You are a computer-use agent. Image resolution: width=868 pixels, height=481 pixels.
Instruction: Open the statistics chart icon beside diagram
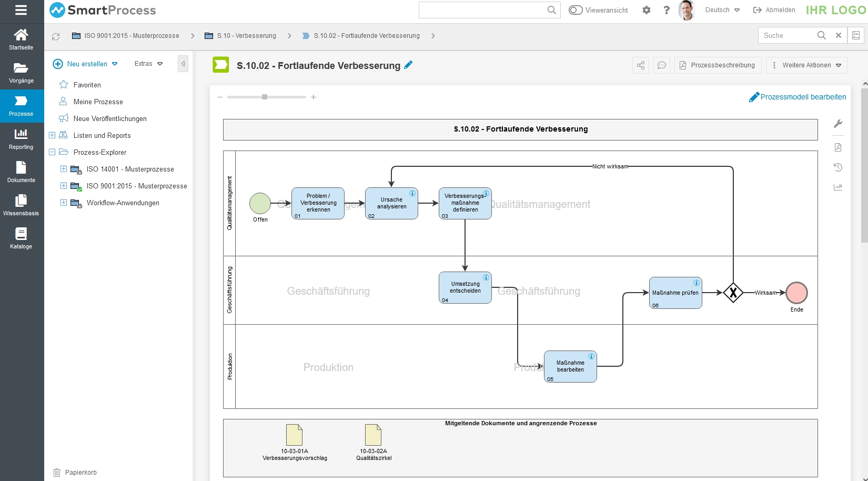(x=838, y=187)
